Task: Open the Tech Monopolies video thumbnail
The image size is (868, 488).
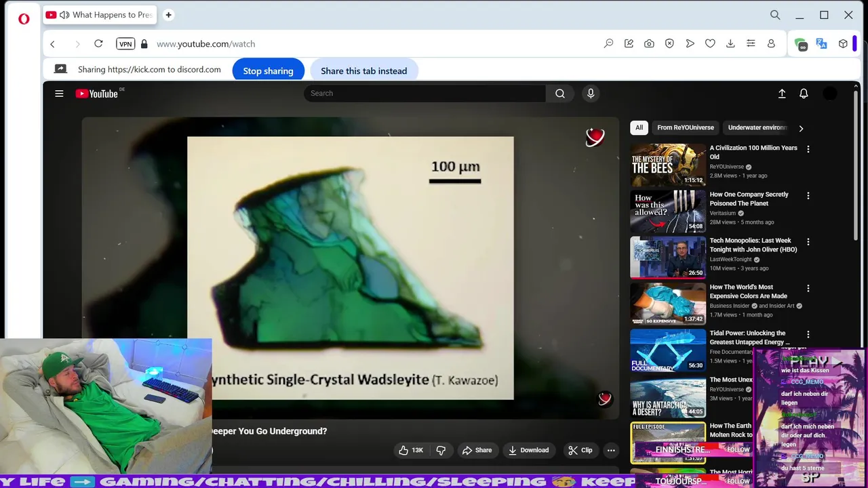Action: pos(668,258)
